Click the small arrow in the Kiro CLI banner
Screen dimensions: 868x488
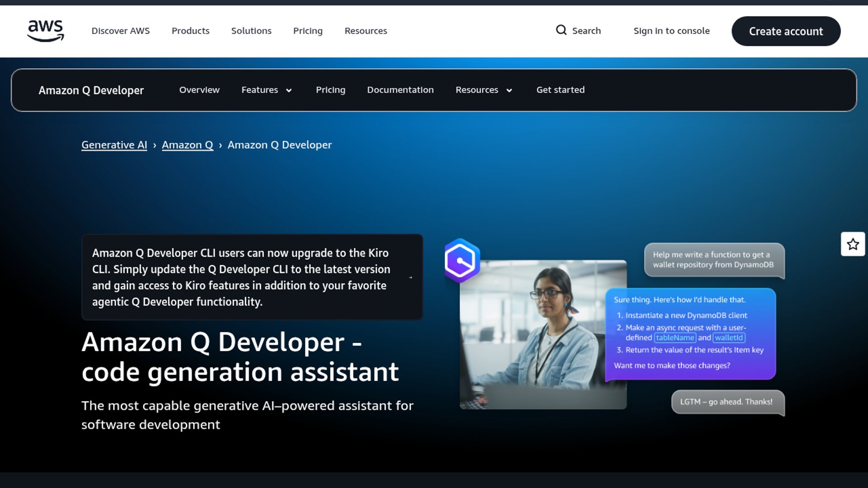pos(410,277)
